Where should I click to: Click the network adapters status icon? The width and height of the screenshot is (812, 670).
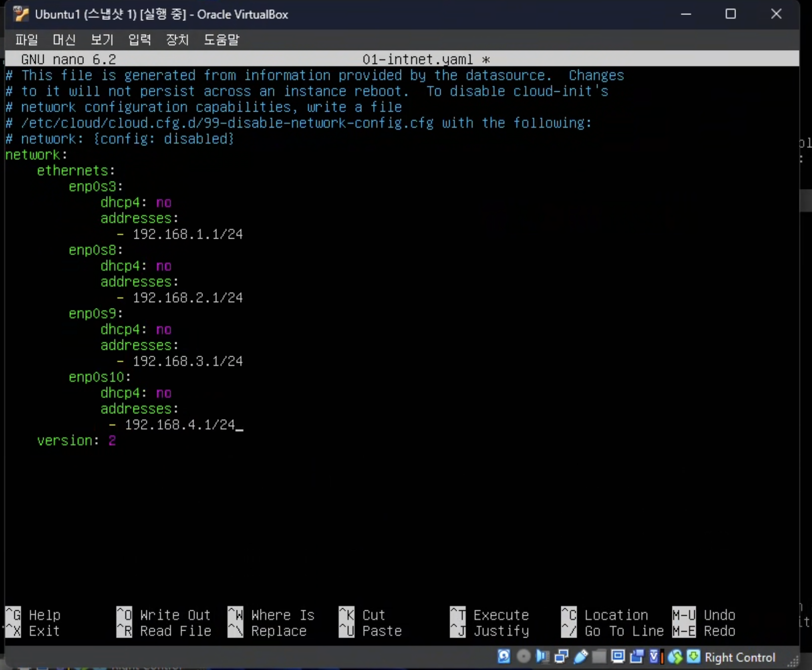tap(561, 657)
